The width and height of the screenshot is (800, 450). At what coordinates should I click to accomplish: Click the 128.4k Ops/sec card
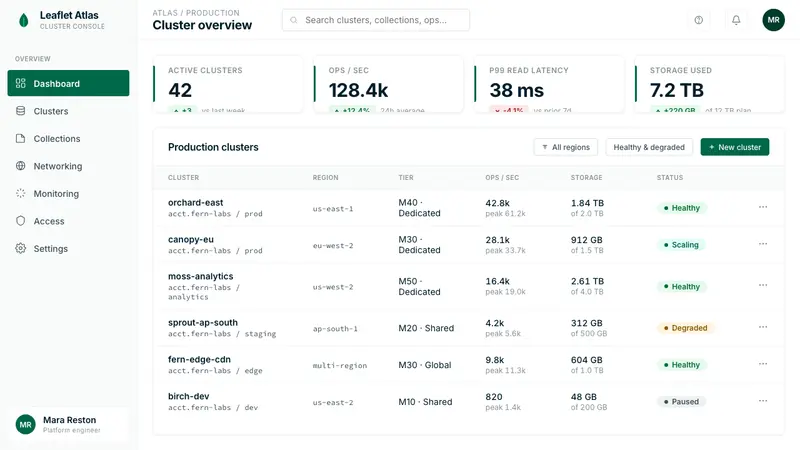pos(389,84)
